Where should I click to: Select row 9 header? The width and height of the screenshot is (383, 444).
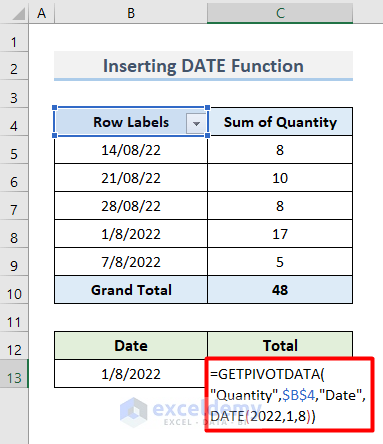(14, 262)
